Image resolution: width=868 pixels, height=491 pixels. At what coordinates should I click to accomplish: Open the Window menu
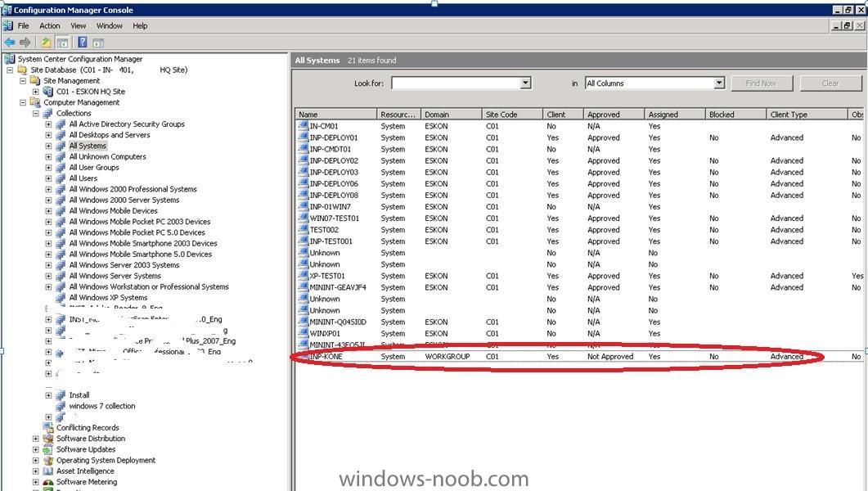point(109,25)
